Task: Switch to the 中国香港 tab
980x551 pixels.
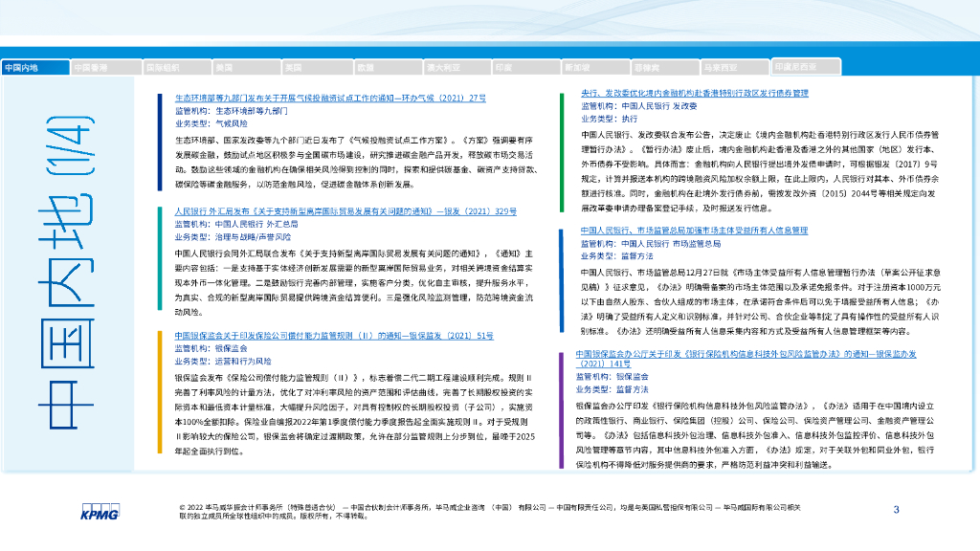Action: (x=106, y=68)
